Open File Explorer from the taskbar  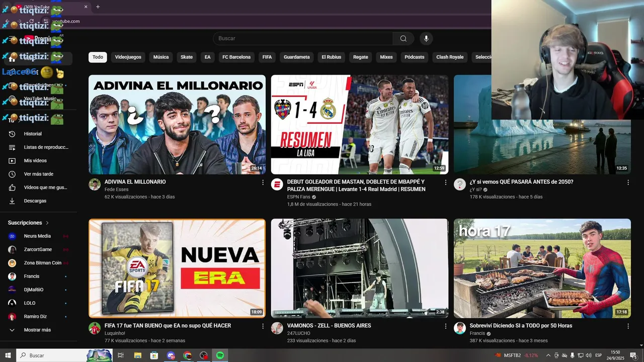click(x=137, y=355)
